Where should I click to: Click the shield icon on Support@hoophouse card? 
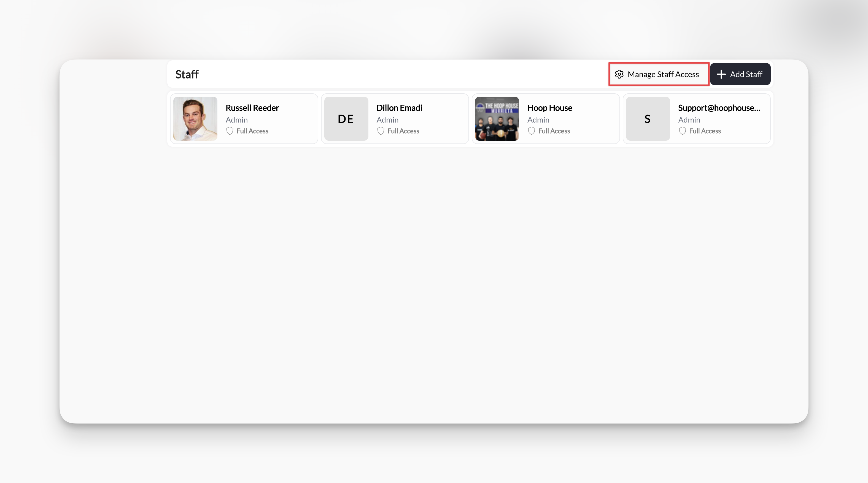pyautogui.click(x=682, y=131)
